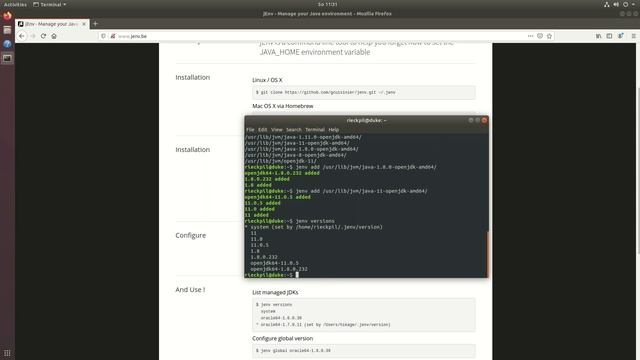Open the Firefox account icon
The height and width of the screenshot is (360, 640).
(x=620, y=36)
